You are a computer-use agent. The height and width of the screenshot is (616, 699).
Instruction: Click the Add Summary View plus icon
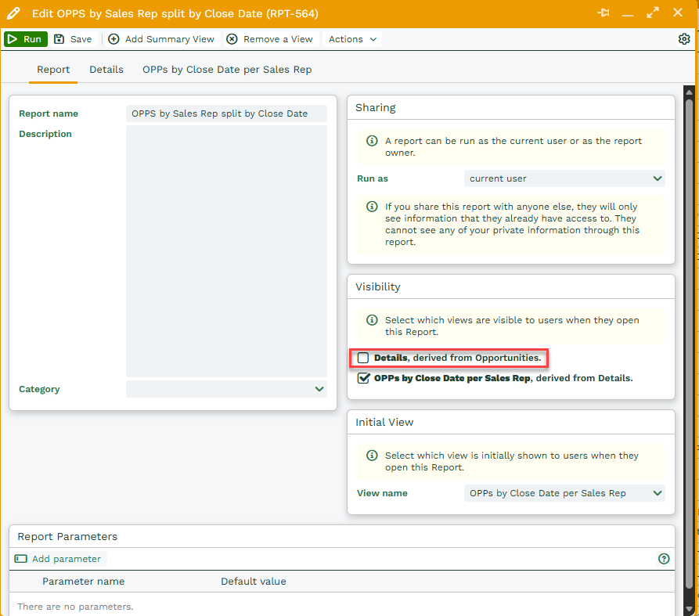point(114,39)
